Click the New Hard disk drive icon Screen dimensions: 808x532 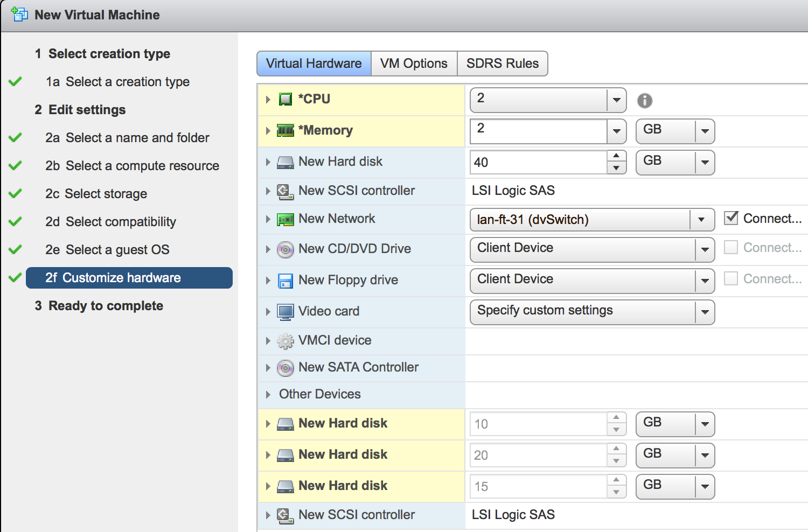tap(284, 161)
